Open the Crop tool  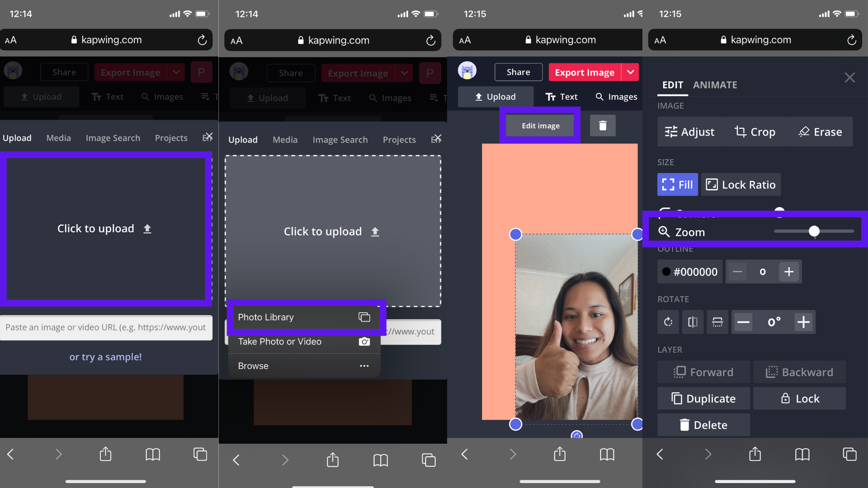pyautogui.click(x=755, y=132)
